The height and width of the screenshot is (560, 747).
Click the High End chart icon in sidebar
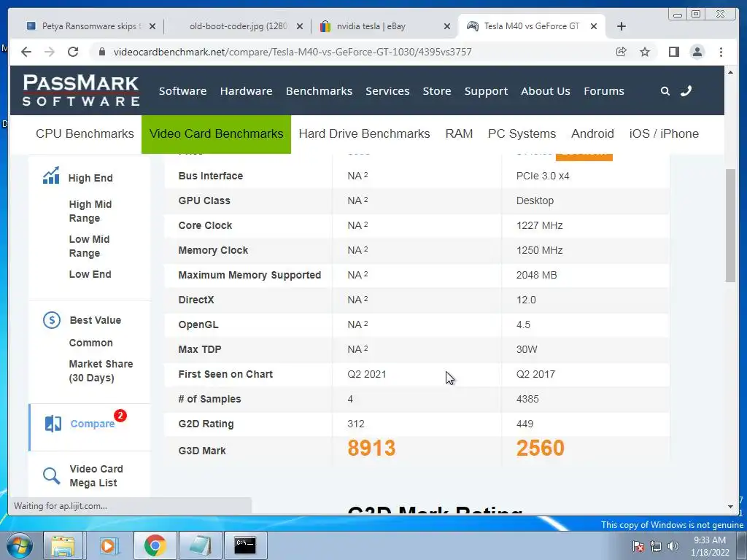(x=52, y=176)
